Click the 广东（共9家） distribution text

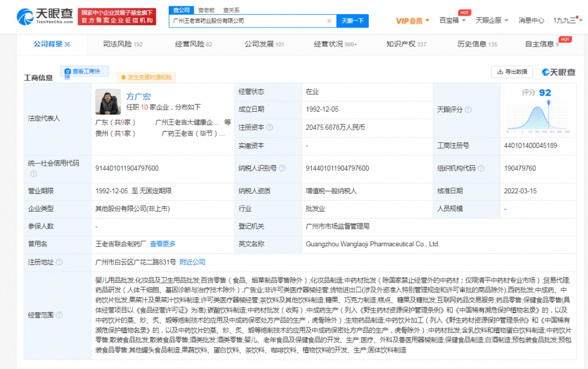pos(115,122)
